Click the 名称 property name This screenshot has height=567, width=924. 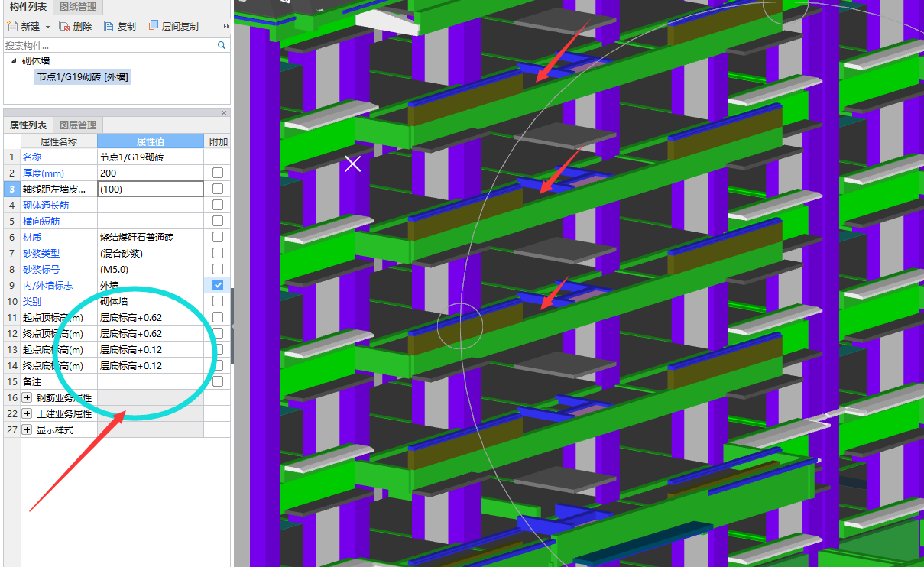click(x=32, y=157)
